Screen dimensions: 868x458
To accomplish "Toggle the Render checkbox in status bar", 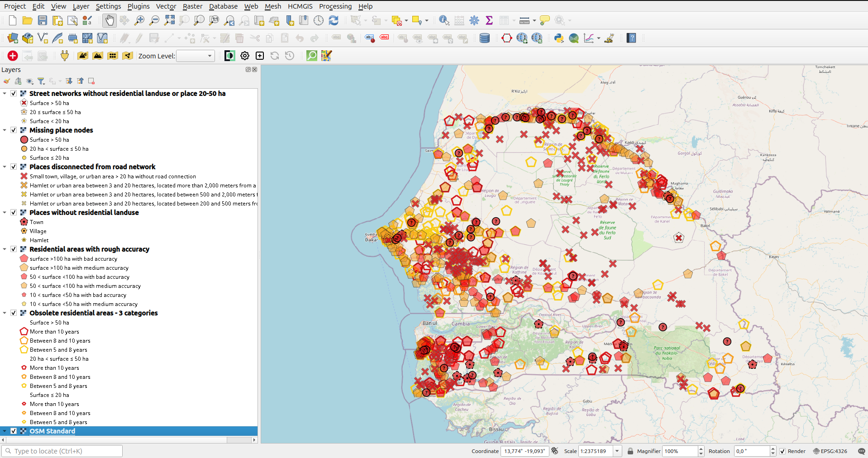I will click(782, 451).
